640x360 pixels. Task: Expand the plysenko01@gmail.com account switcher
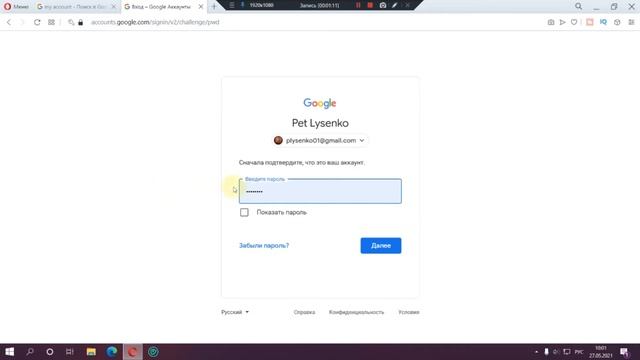[x=320, y=140]
